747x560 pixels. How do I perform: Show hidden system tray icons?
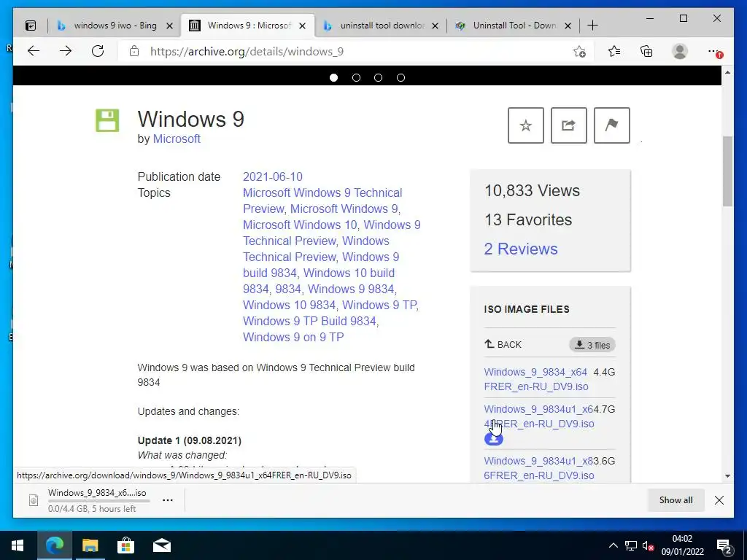pos(613,545)
